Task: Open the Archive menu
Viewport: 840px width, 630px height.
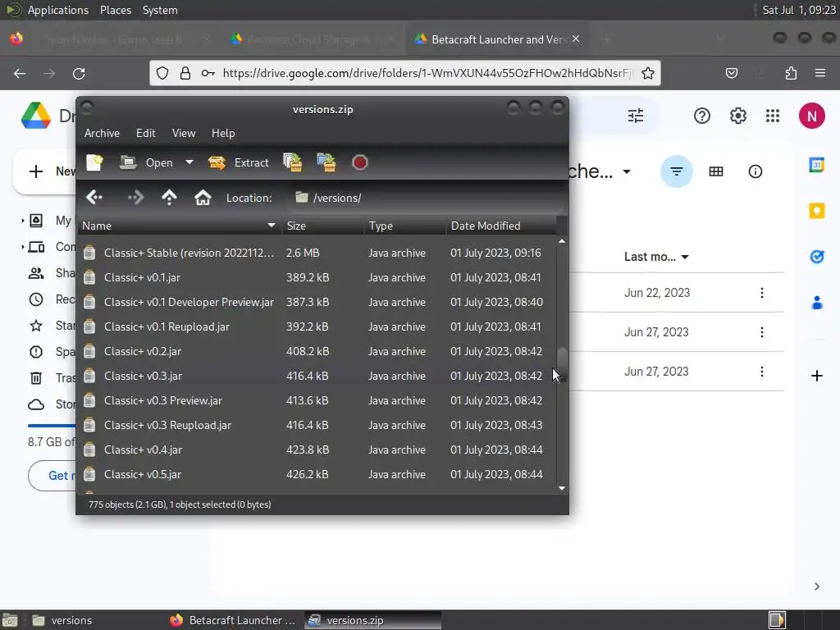Action: point(102,133)
